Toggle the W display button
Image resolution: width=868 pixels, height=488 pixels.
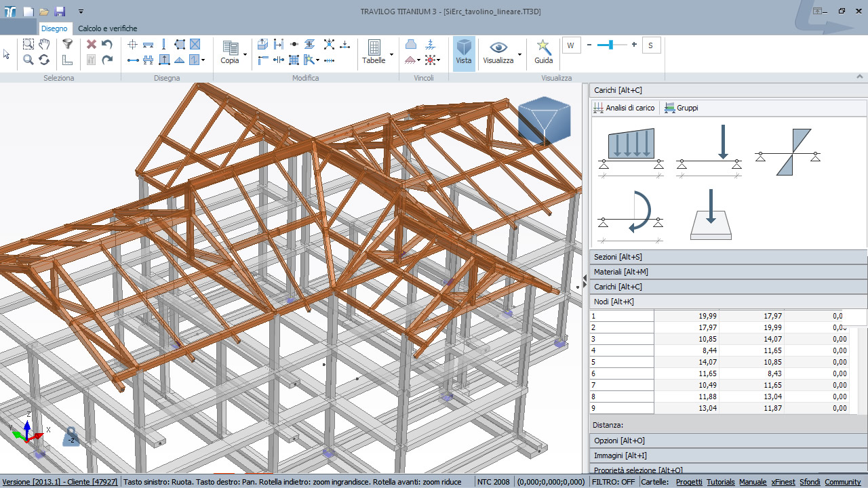click(x=571, y=45)
